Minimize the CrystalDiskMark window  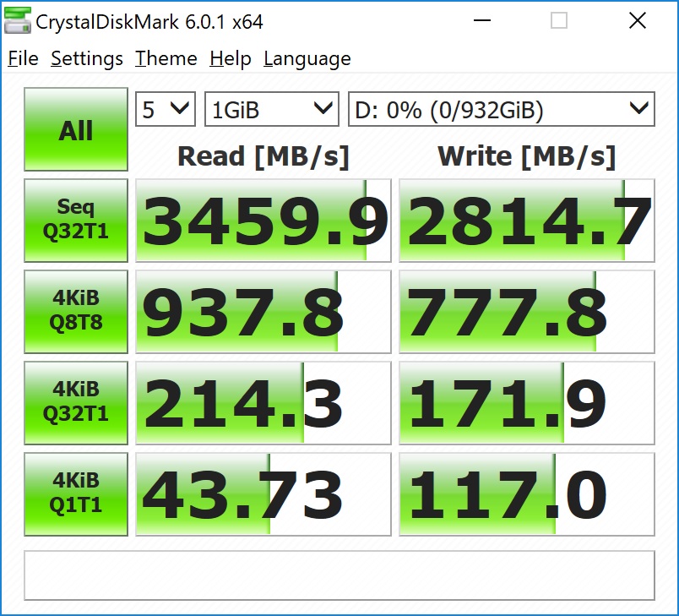click(x=482, y=20)
